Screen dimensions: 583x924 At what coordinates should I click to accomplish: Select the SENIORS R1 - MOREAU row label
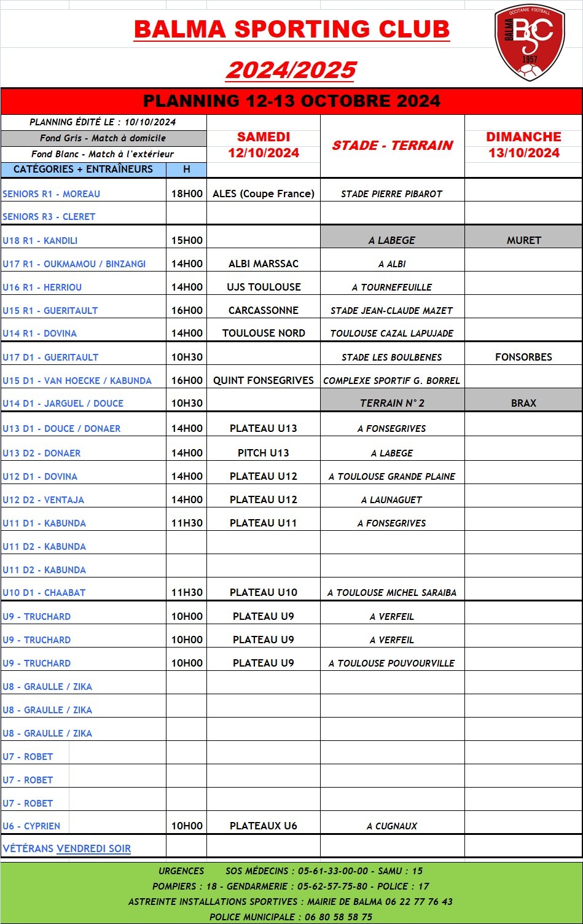52,194
